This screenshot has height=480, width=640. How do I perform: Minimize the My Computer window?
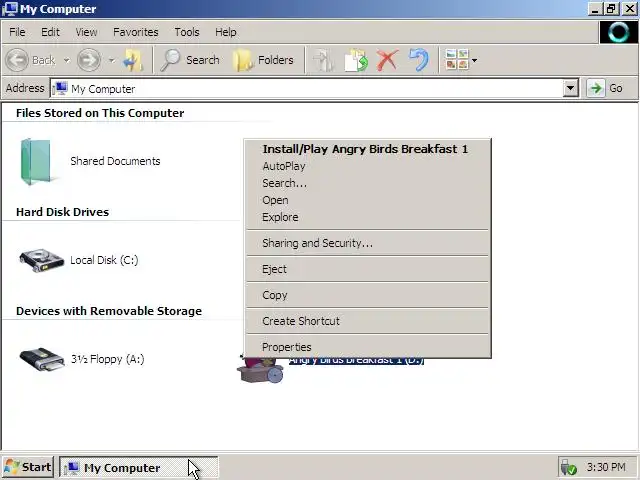coord(596,9)
